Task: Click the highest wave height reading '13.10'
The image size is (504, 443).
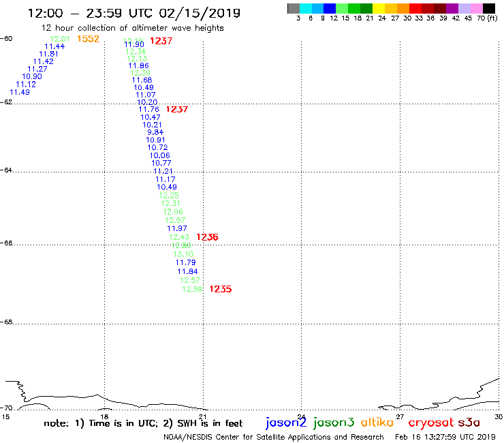Action: [x=183, y=254]
